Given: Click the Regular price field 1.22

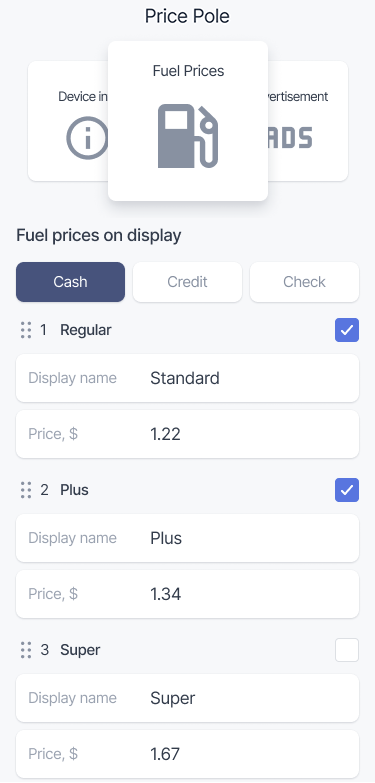Looking at the screenshot, I should point(187,434).
